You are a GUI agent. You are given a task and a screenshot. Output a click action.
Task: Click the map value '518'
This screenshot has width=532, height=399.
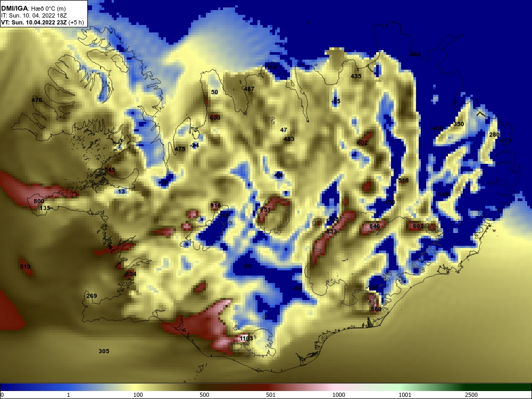(x=403, y=181)
